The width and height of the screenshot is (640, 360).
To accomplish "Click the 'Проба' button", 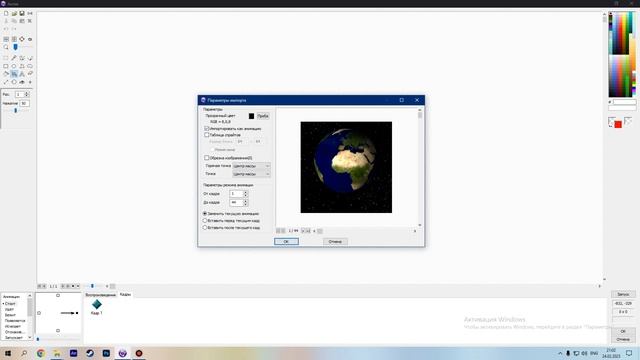I will pos(263,116).
